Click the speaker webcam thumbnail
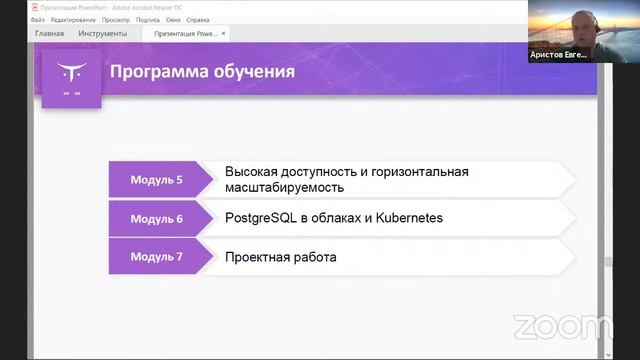 [x=584, y=31]
